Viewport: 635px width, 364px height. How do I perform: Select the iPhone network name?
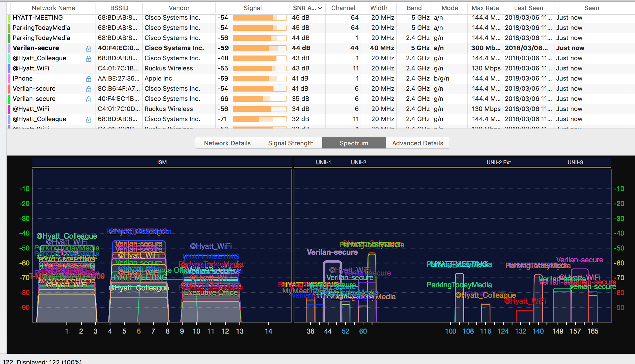point(23,79)
